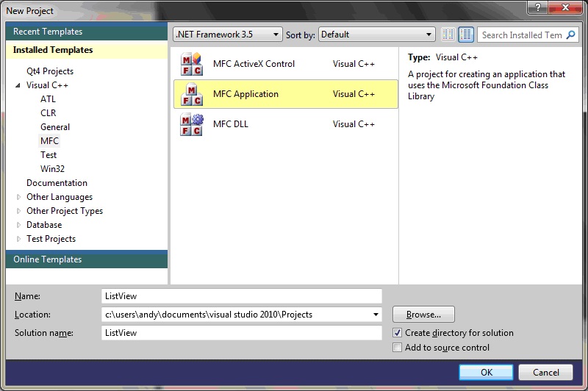
Task: Click the Name input field
Action: point(242,296)
